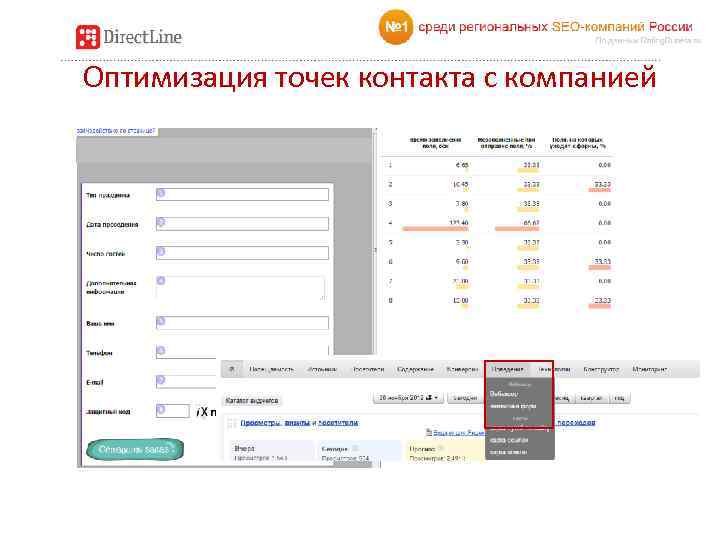Image resolution: width=720 pixels, height=540 pixels.
Task: Click the form-exit percentage column header
Action: (x=578, y=143)
